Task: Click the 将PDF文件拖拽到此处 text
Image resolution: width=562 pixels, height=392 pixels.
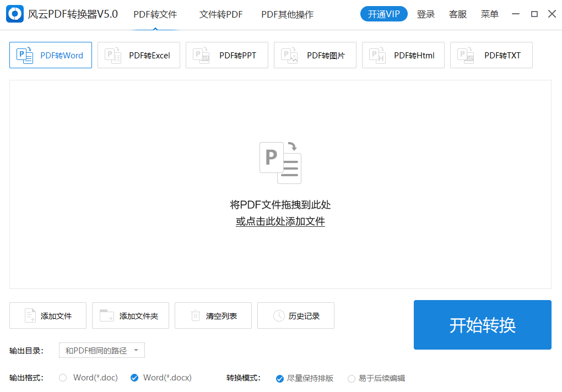Action: tap(280, 205)
